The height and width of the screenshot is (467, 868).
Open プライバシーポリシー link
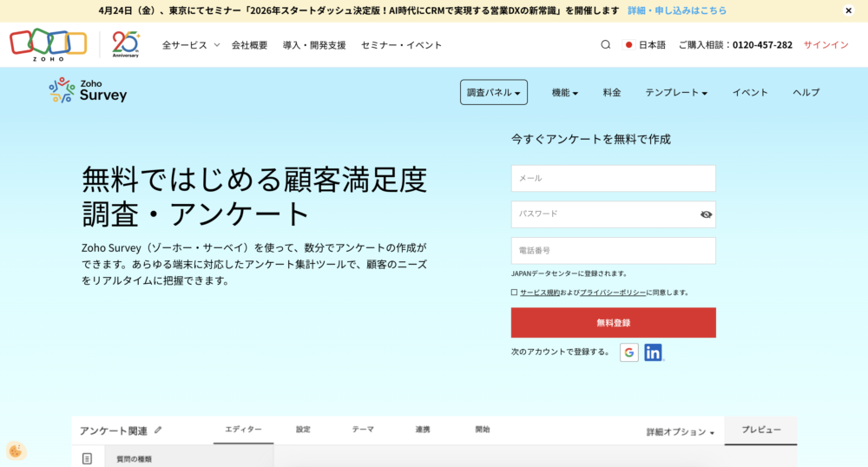point(613,293)
